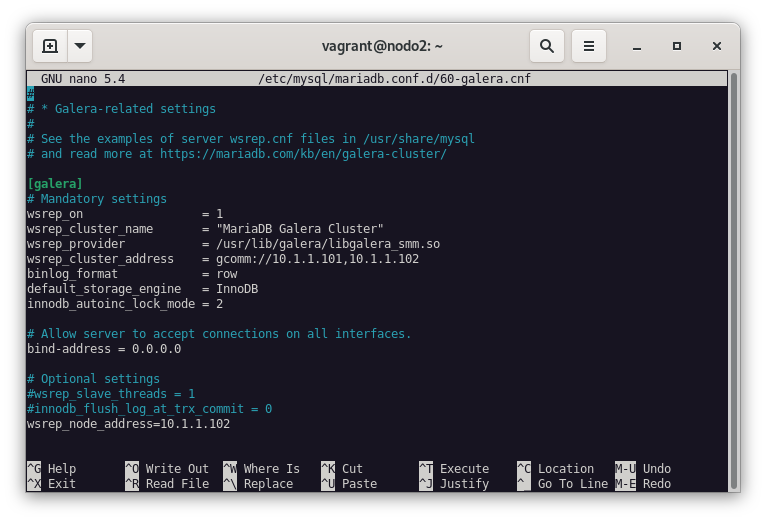Close the terminal window
The width and height of the screenshot is (766, 521).
(717, 46)
